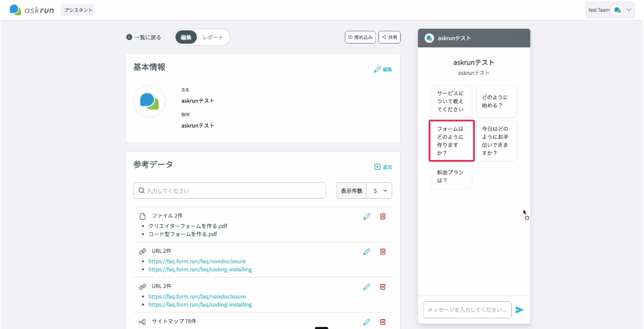
Task: Open the 表示件数 dropdown showing 5
Action: click(380, 191)
